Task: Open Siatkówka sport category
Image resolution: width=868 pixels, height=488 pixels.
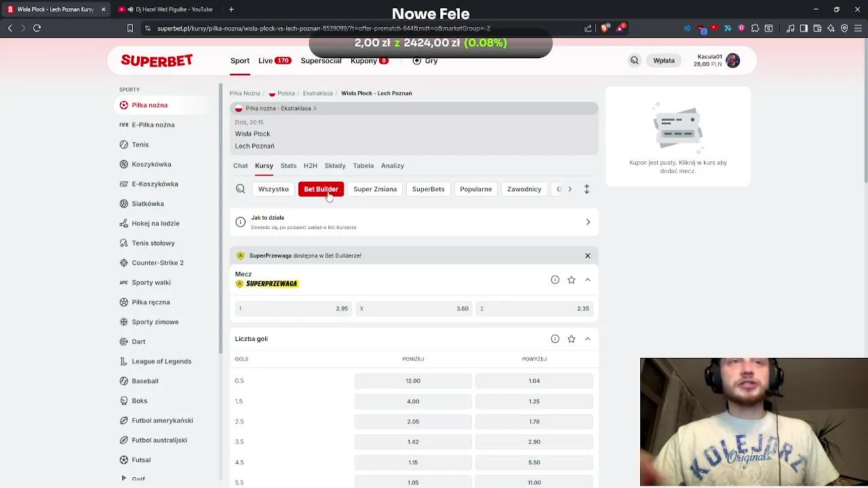Action: (x=141, y=203)
